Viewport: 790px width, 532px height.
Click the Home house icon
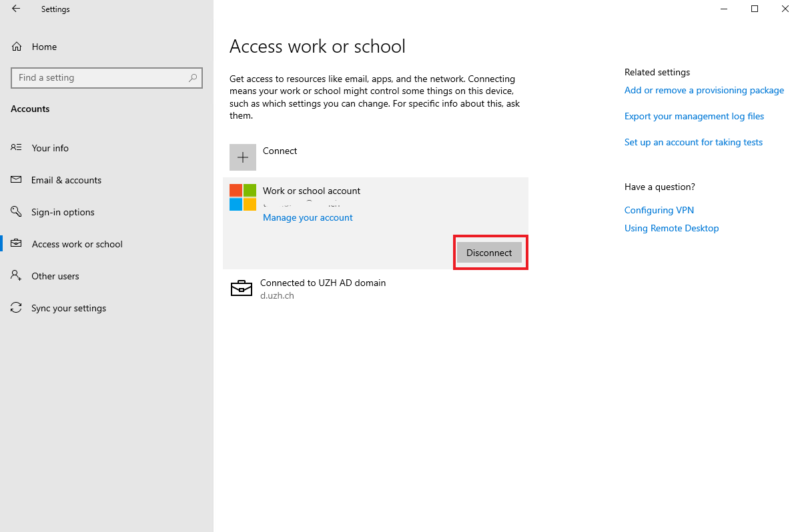click(x=17, y=47)
